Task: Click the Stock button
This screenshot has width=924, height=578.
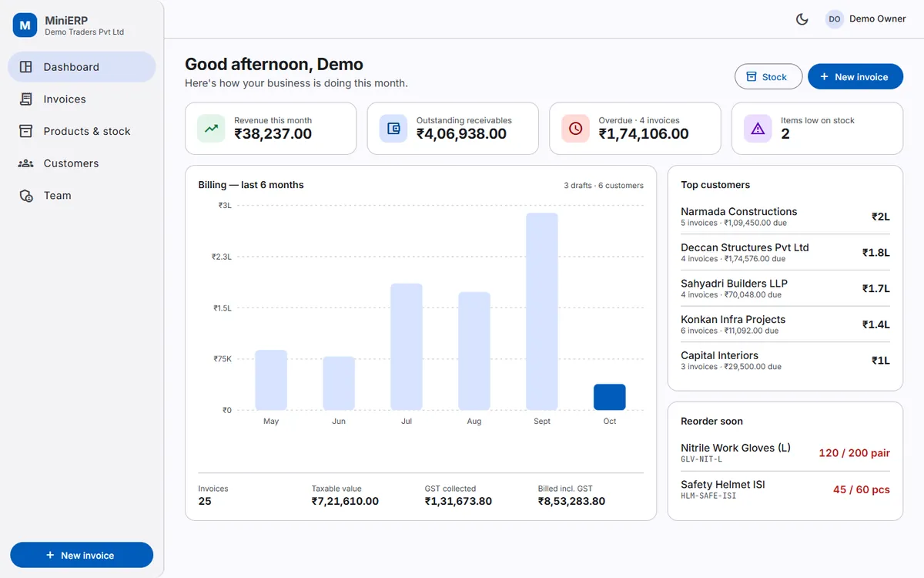Action: point(768,77)
